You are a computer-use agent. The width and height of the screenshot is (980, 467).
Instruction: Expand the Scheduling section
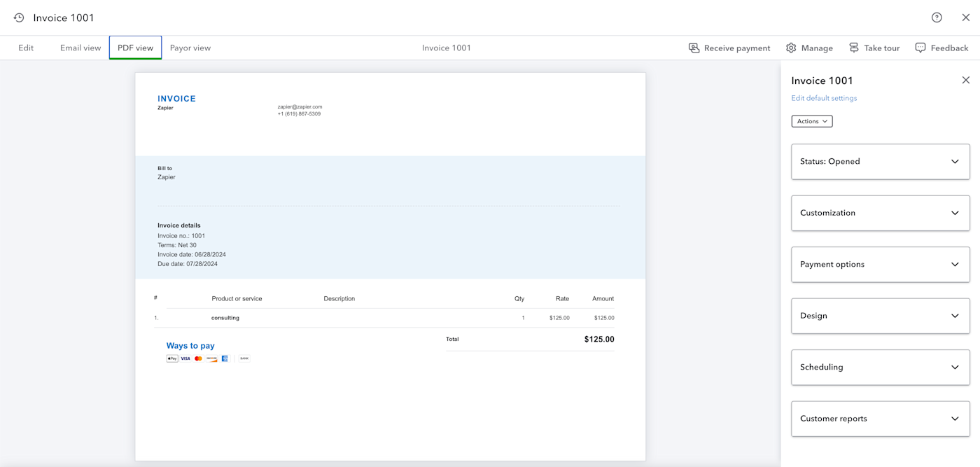pyautogui.click(x=881, y=367)
